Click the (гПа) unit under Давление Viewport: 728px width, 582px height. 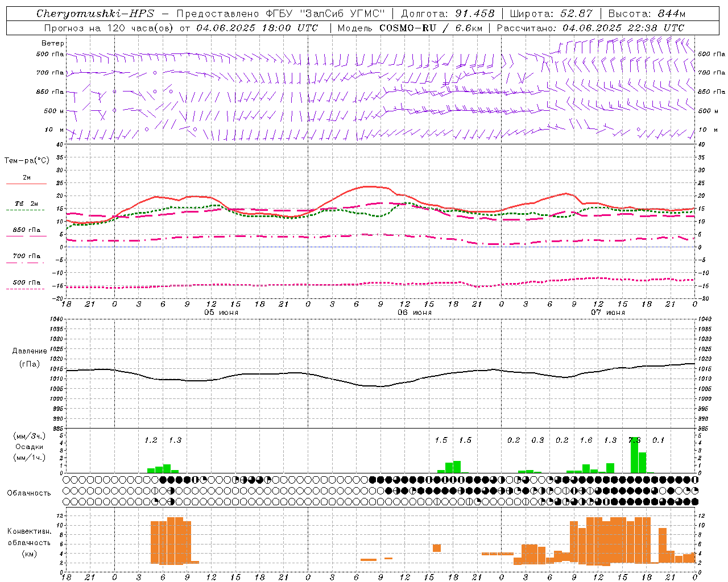point(30,364)
